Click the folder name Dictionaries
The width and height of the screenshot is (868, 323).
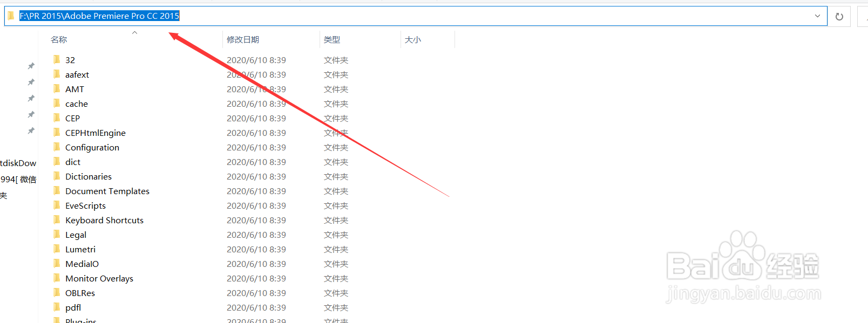pos(89,176)
